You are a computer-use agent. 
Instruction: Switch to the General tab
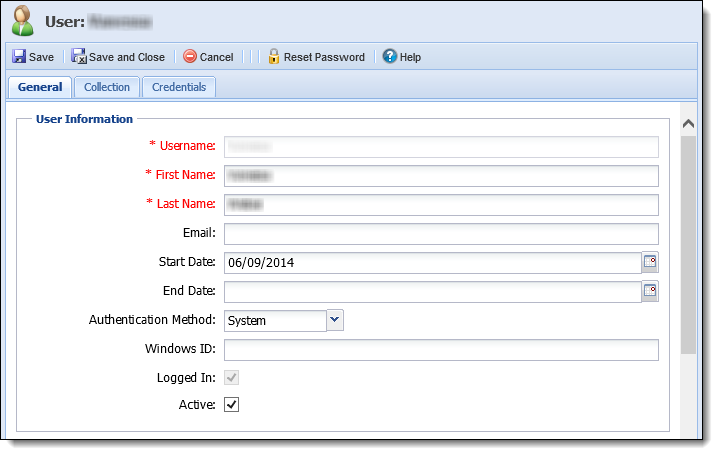pyautogui.click(x=40, y=87)
